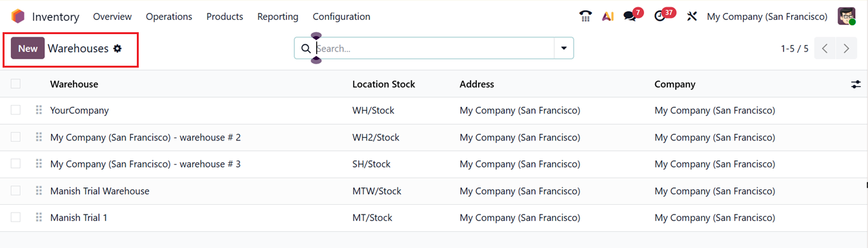Click the drag handle of the Manish Trial Warehouse row

point(39,191)
